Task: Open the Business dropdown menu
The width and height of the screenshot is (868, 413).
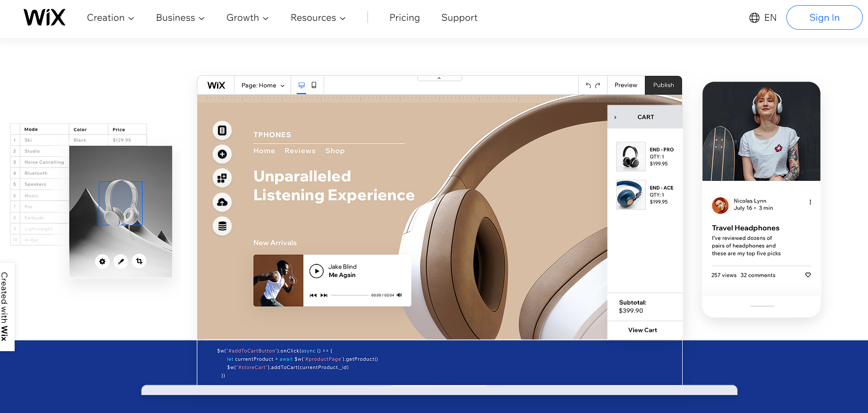Action: (180, 17)
